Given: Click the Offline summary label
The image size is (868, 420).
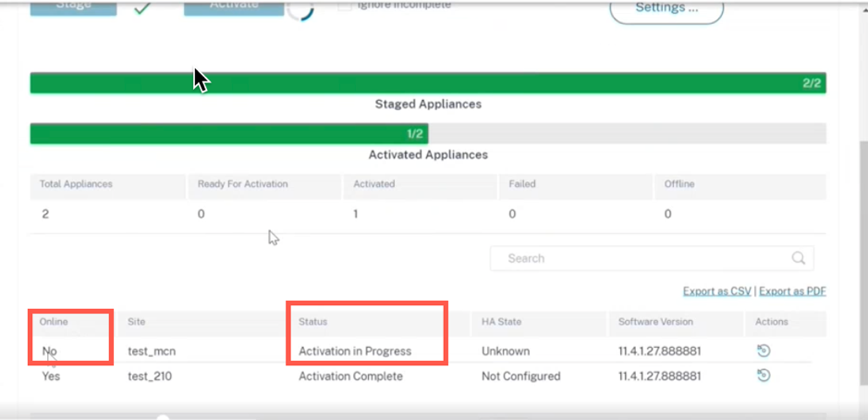Looking at the screenshot, I should click(679, 184).
